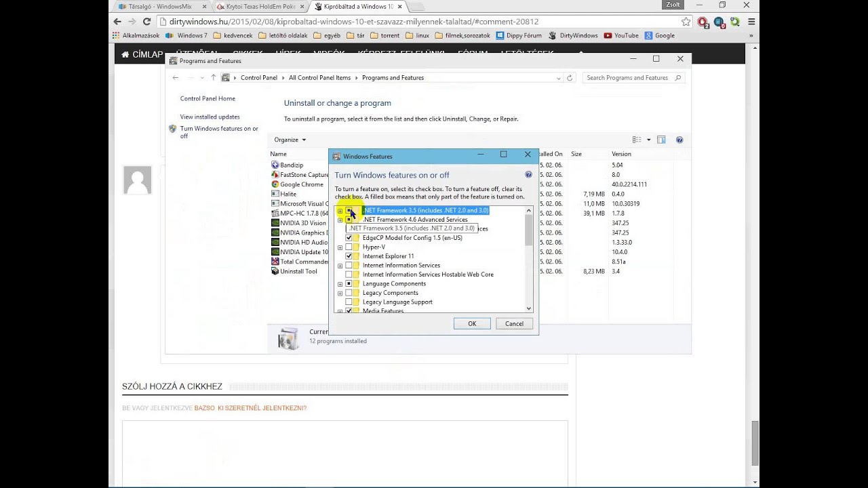Toggle the preview pane icon in Programs and Features

pyautogui.click(x=661, y=140)
